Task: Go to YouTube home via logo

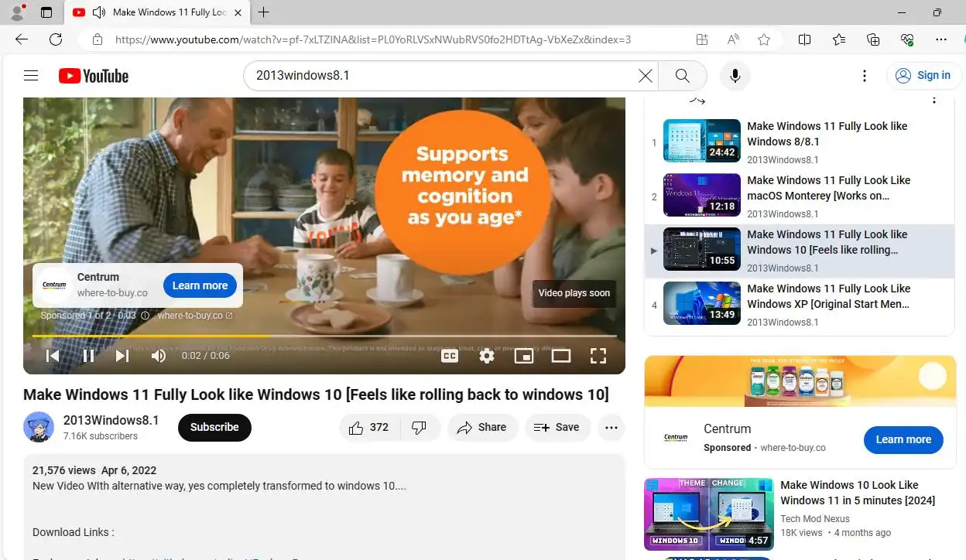Action: [94, 76]
